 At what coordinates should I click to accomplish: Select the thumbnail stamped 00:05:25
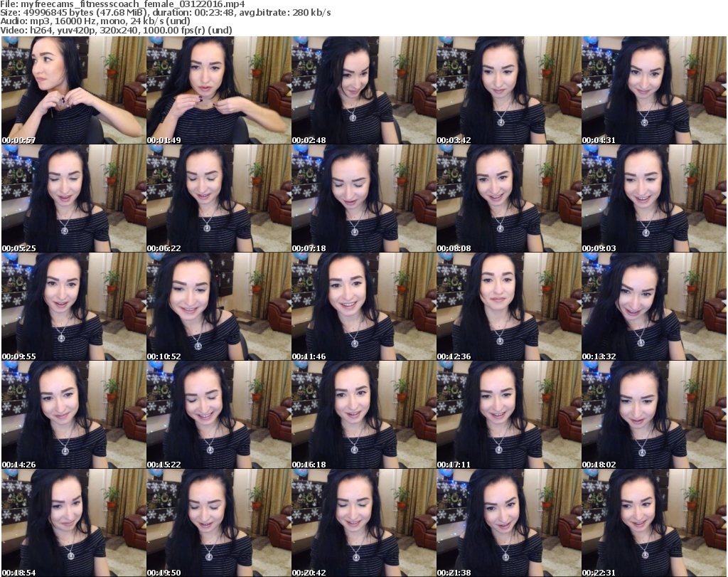pyautogui.click(x=74, y=198)
